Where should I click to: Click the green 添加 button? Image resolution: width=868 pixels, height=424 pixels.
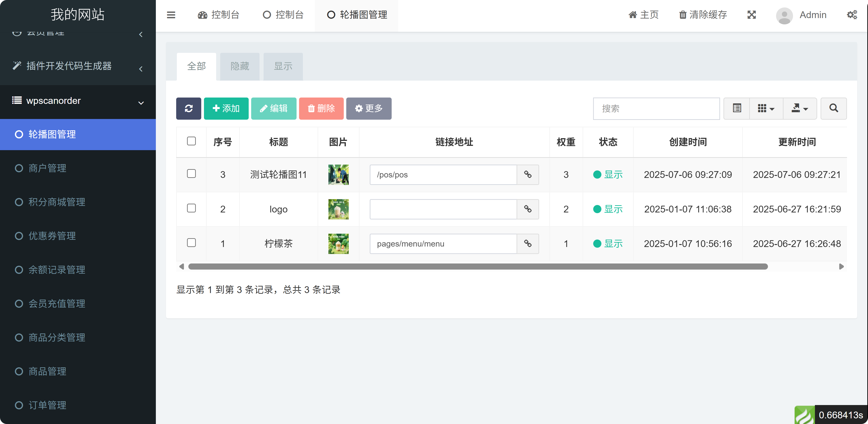(x=226, y=108)
